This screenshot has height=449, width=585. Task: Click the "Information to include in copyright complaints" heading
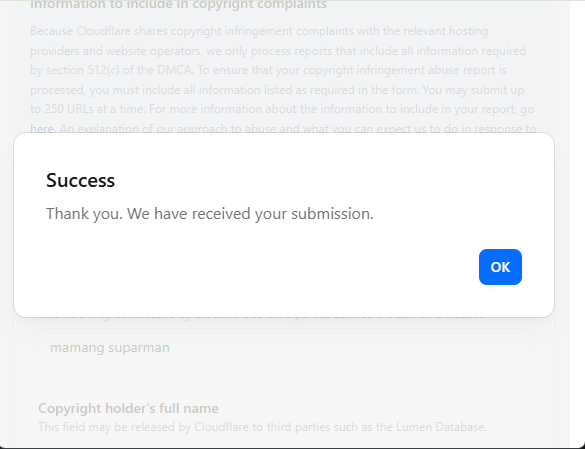178,5
